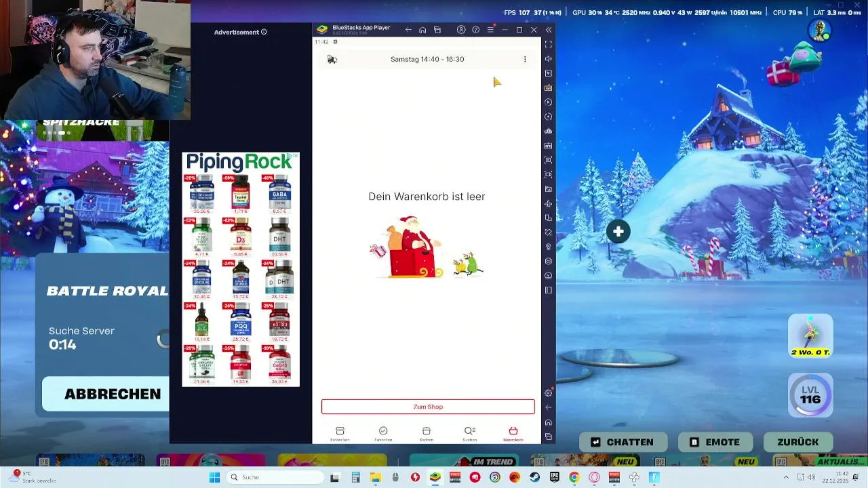Click the back arrow in BlueStacks sidebar bottom

click(x=549, y=407)
